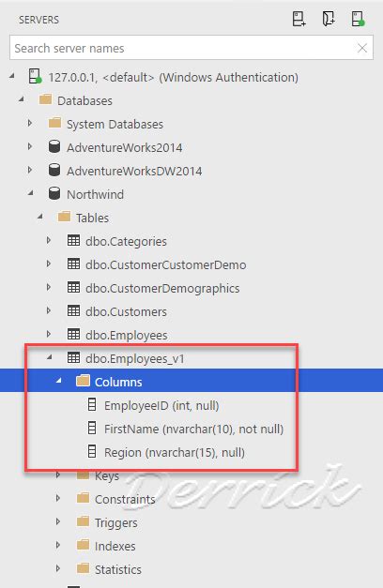
Task: Click the dbo.CustomerDemographics table grid icon
Action: click(x=73, y=287)
